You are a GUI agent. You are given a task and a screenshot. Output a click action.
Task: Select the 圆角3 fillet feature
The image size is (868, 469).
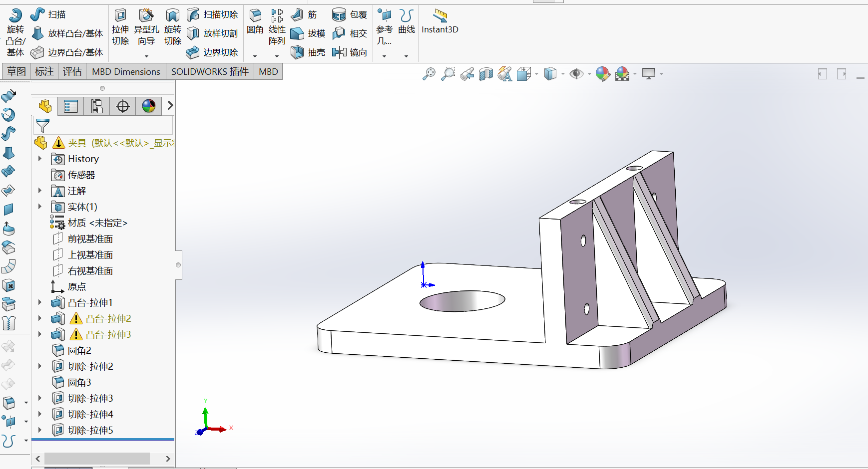(72, 383)
